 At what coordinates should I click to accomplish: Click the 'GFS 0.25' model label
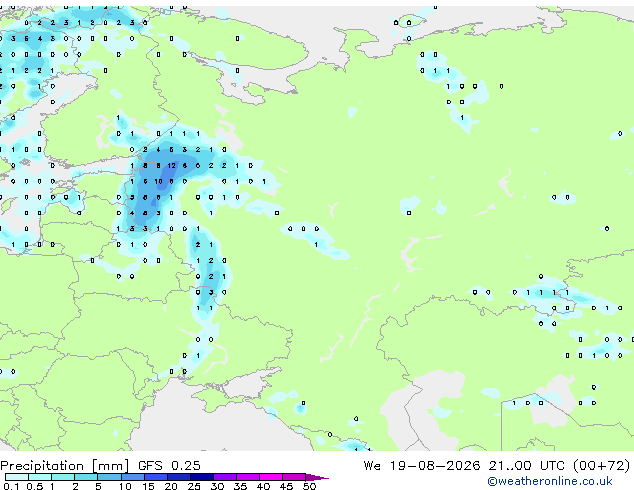169,466
